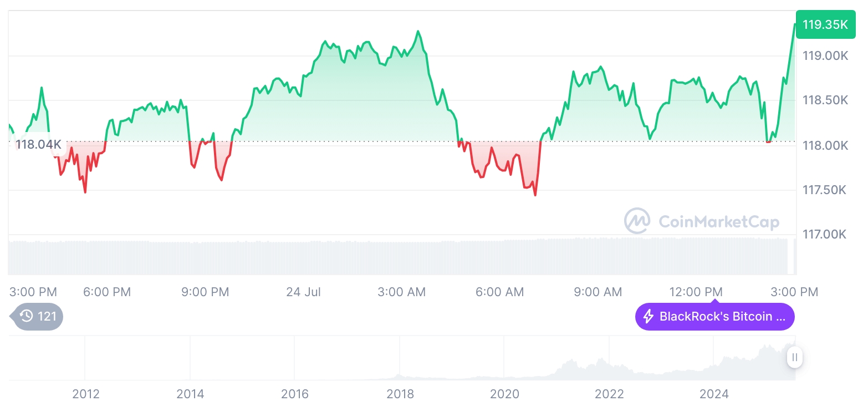
Task: Click the 24 Jul date axis label
Action: click(303, 292)
